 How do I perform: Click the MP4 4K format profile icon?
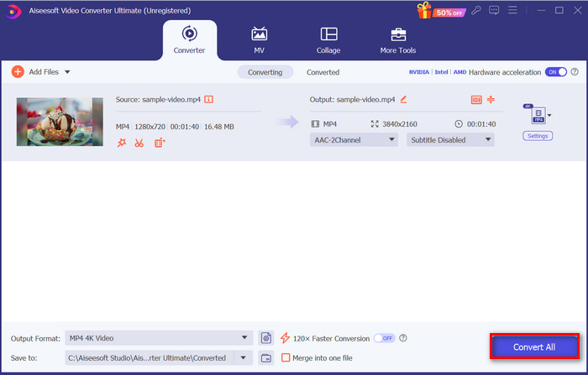538,115
